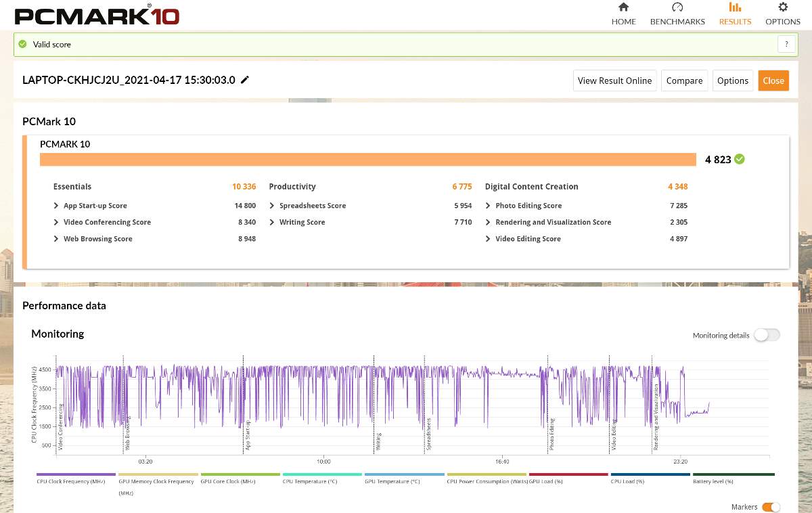
Task: Enable the Monitoring details toggle
Action: coord(767,335)
